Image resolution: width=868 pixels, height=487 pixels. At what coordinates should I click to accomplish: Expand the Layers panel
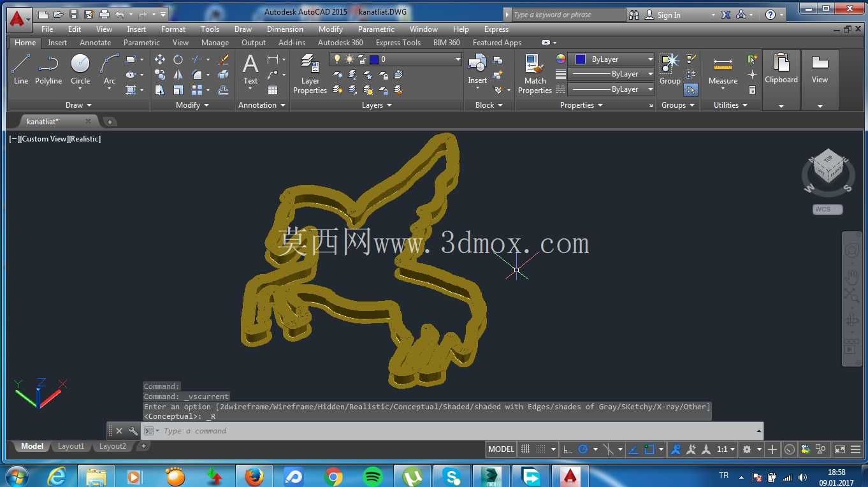[x=377, y=105]
